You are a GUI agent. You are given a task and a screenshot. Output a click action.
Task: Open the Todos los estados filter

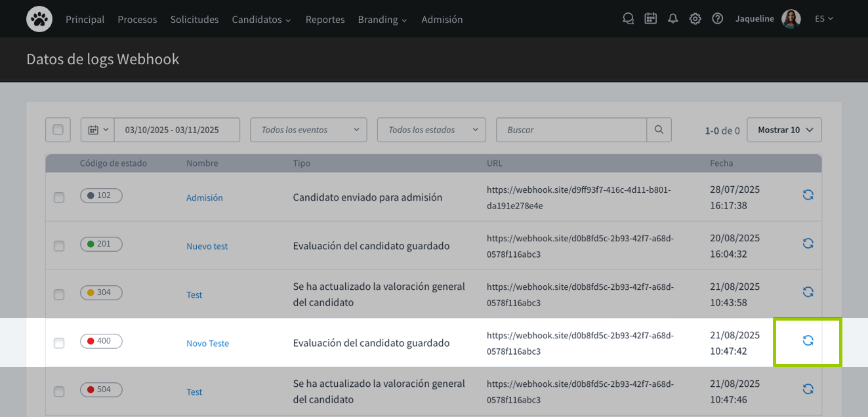[431, 130]
